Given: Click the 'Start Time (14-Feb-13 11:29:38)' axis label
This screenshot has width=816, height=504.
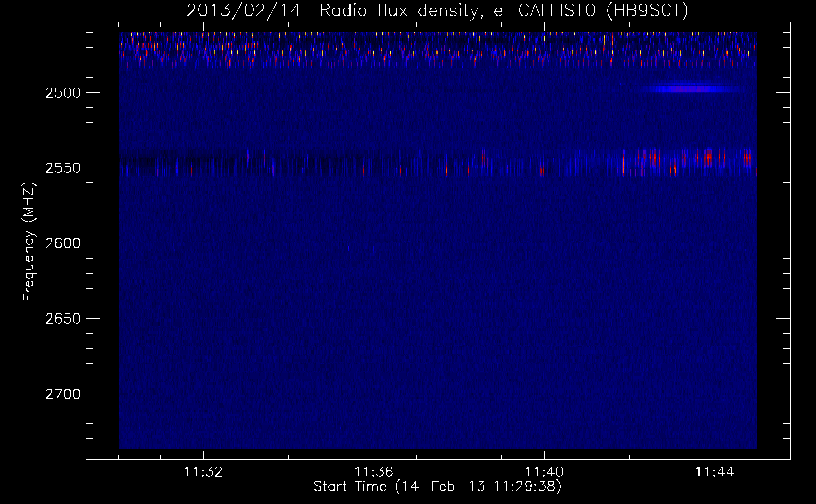Looking at the screenshot, I should (x=437, y=487).
